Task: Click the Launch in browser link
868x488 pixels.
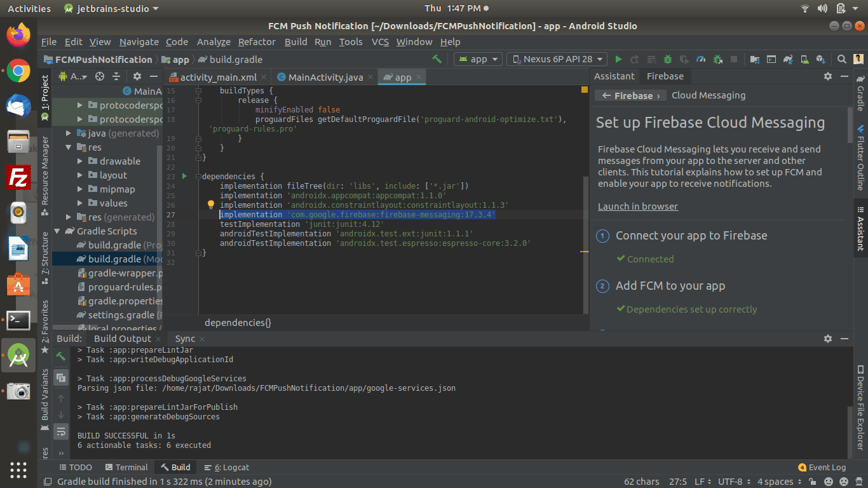Action: pyautogui.click(x=637, y=207)
